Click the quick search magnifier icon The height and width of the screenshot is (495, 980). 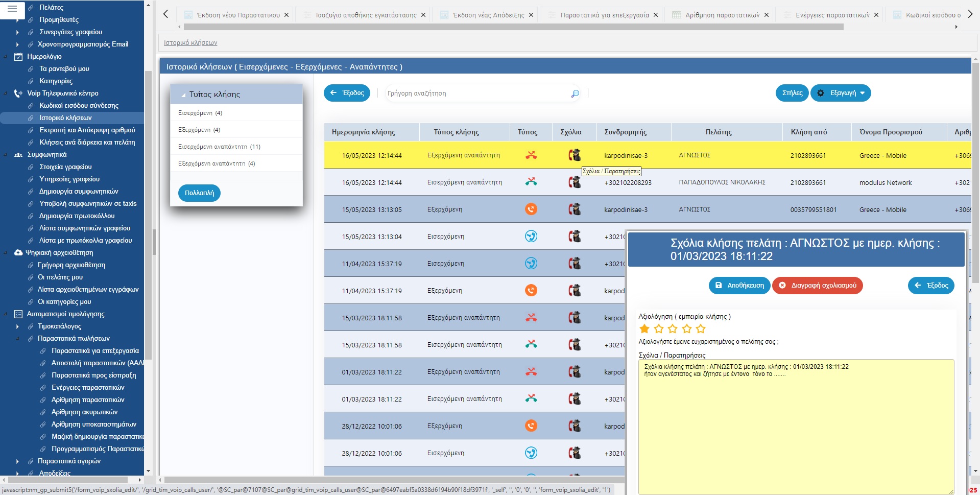point(575,93)
